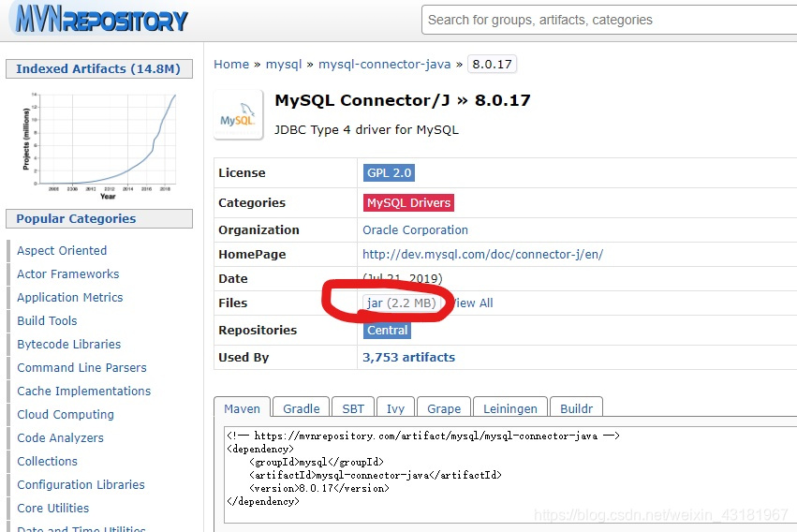Viewport: 797px width, 532px height.
Task: Click the MySQL artifact logo icon
Action: point(238,115)
